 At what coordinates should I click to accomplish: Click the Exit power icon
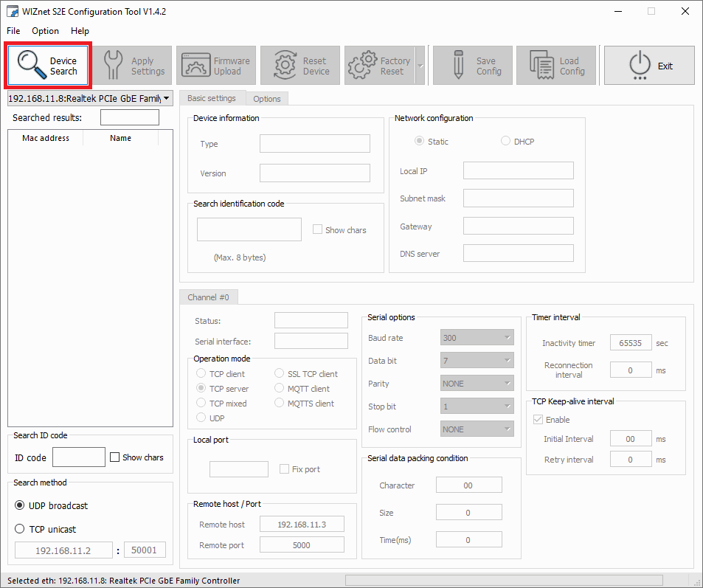[x=639, y=66]
